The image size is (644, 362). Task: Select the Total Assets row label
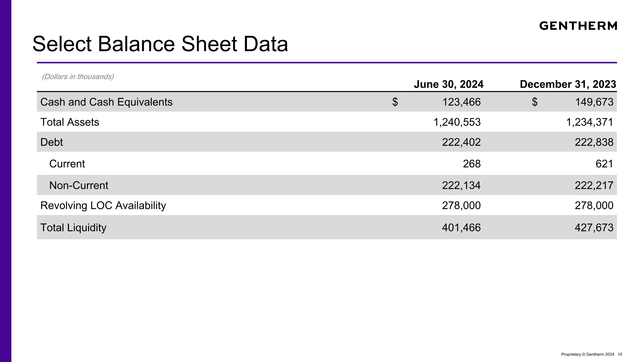pos(70,122)
